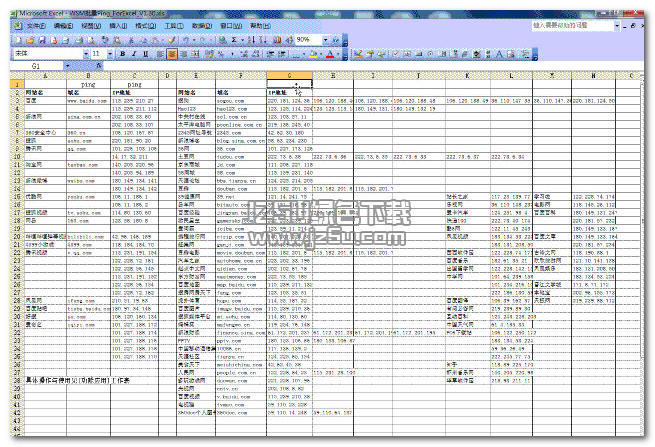Open the font name dropdown
Viewport: 655px width, 447px height.
tap(86, 53)
